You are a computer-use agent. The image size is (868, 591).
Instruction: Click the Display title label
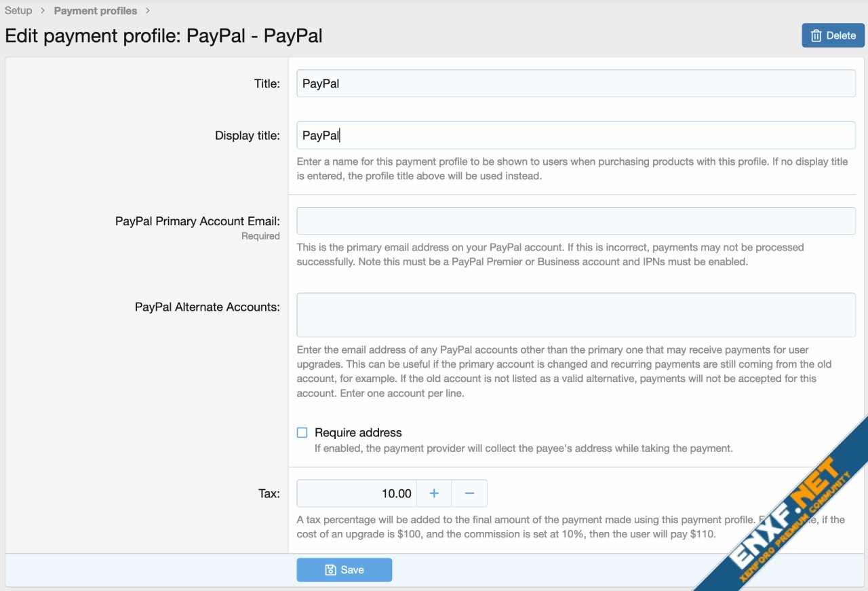(x=247, y=135)
